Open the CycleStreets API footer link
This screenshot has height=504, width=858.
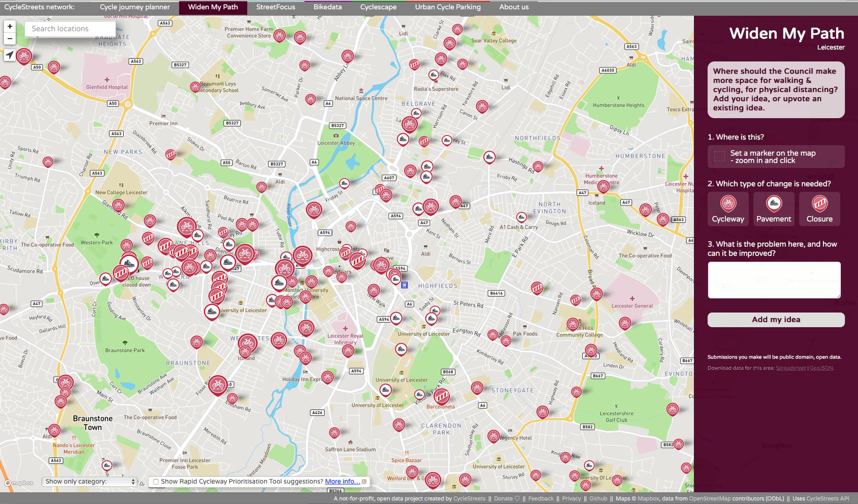(828, 498)
